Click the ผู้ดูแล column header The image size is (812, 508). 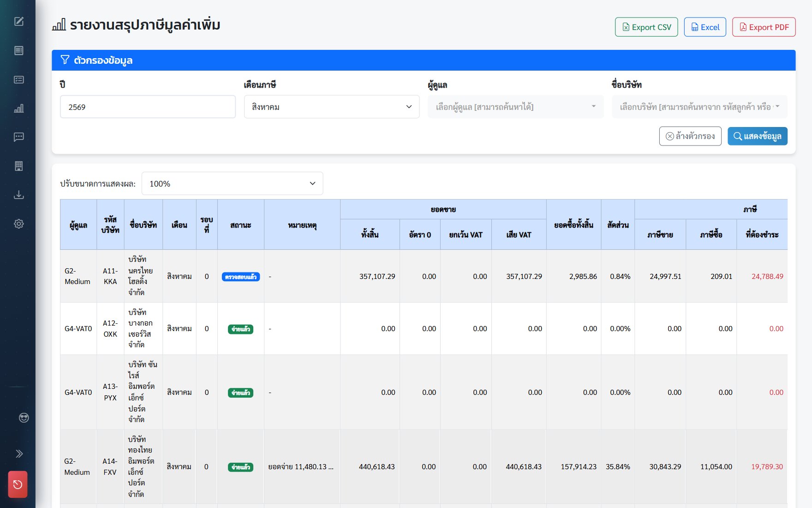[78, 225]
